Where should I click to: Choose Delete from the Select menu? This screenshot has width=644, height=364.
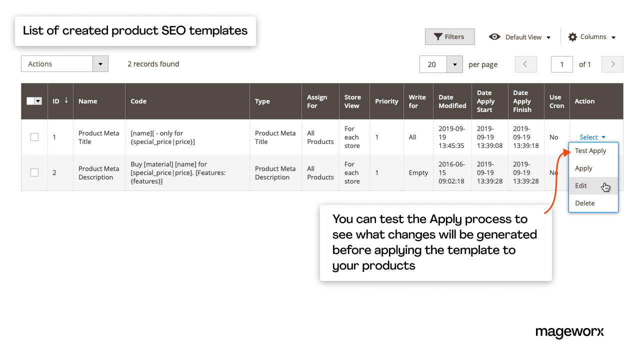pos(584,203)
